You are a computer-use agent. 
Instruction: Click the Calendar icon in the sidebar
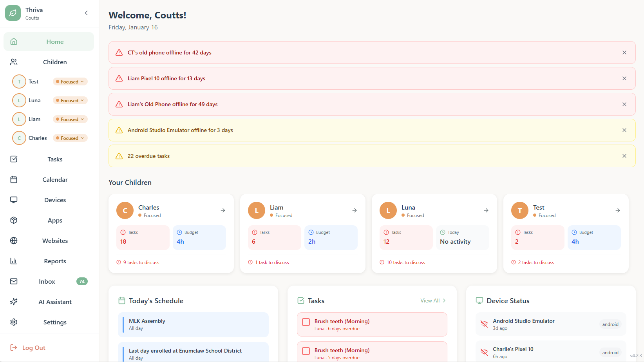14,179
